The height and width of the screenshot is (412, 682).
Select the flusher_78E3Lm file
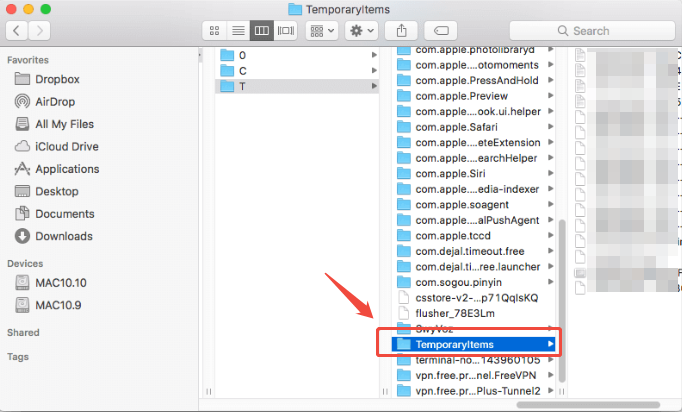pos(474,313)
